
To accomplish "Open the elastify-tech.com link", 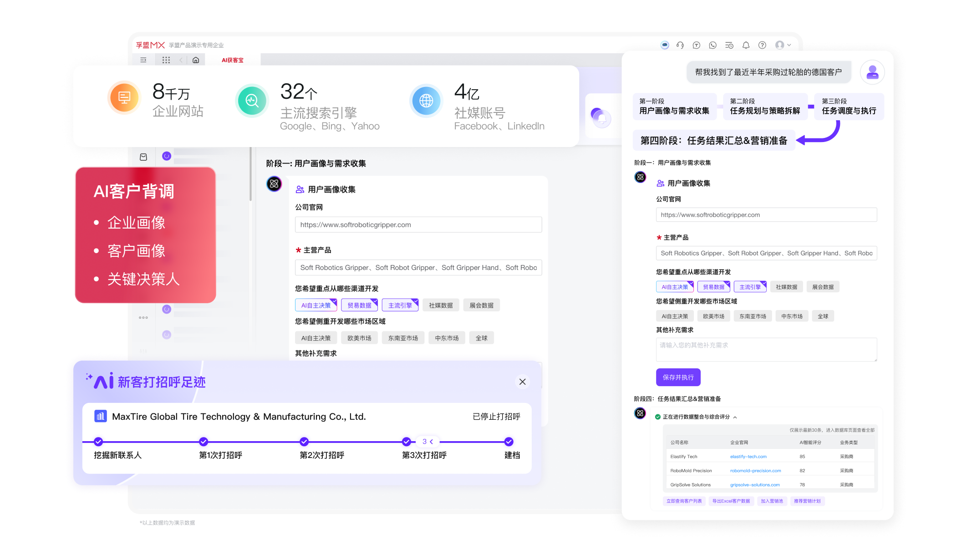I will point(748,456).
